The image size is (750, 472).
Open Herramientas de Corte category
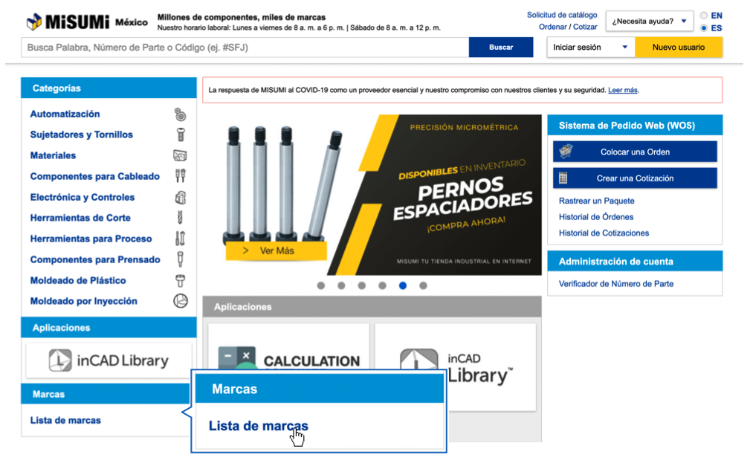tap(80, 218)
